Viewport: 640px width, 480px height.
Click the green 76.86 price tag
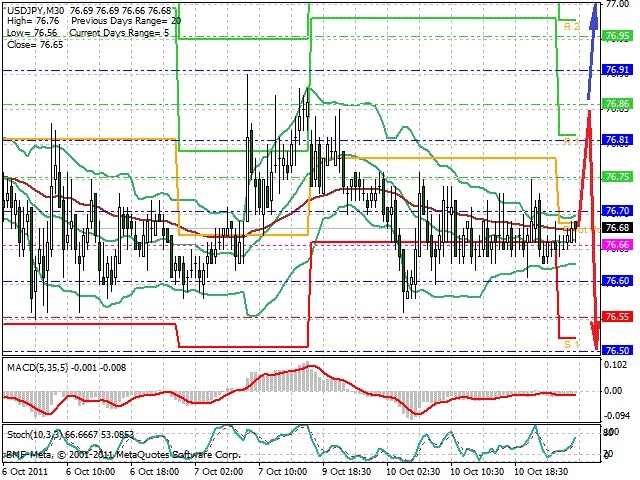pos(617,104)
